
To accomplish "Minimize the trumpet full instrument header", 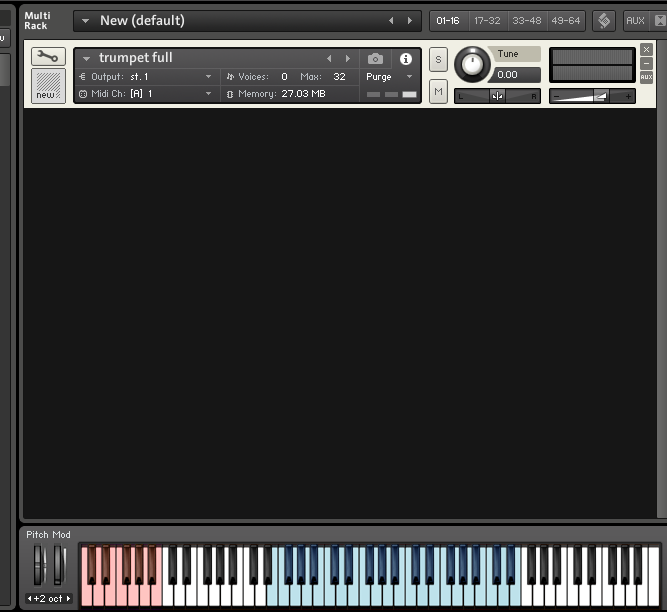I will (x=646, y=63).
